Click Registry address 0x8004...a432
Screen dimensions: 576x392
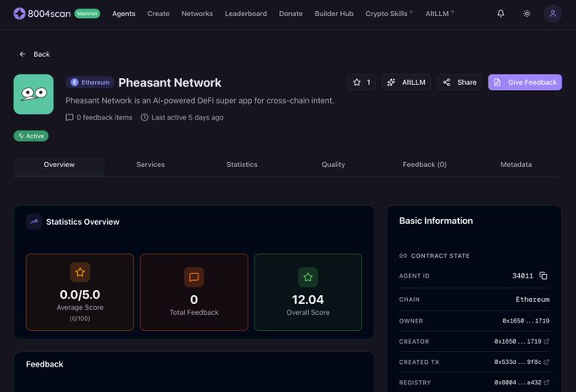(x=517, y=383)
